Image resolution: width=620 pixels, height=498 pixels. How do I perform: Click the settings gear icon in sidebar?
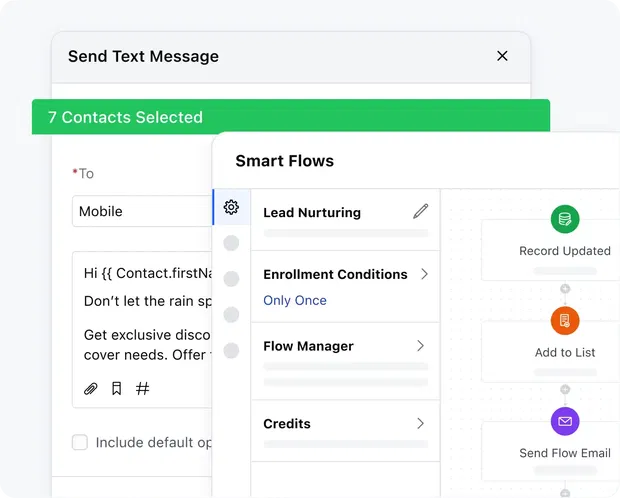pyautogui.click(x=231, y=207)
